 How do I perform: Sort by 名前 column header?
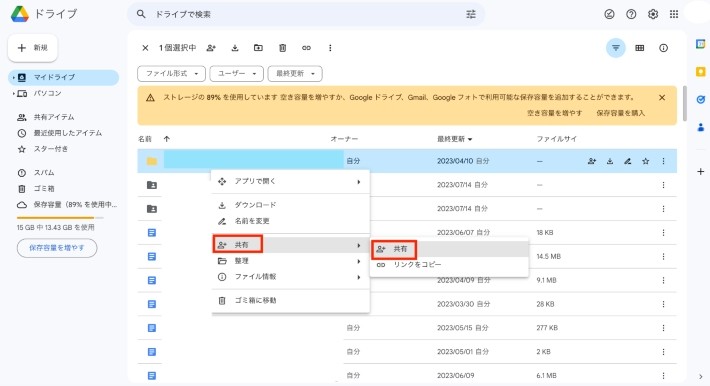pyautogui.click(x=145, y=139)
